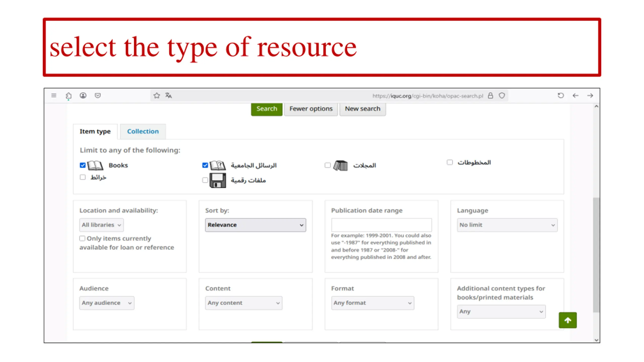The image size is (644, 362).
Task: Click the question-mark book icon for الرسائل الجامعية
Action: point(218,165)
